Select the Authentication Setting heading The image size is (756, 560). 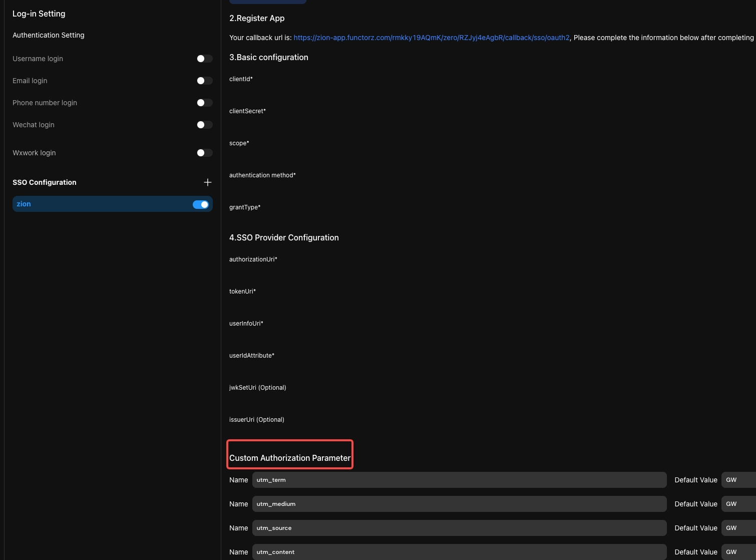[49, 35]
